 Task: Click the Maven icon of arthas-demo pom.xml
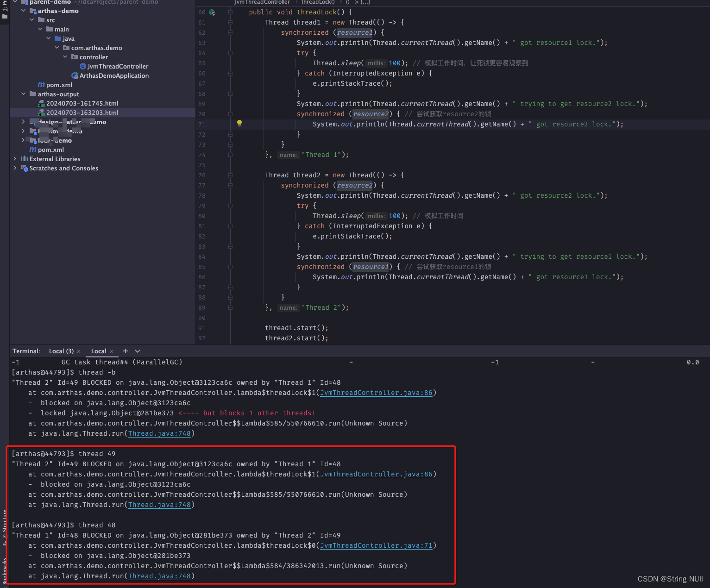click(41, 85)
